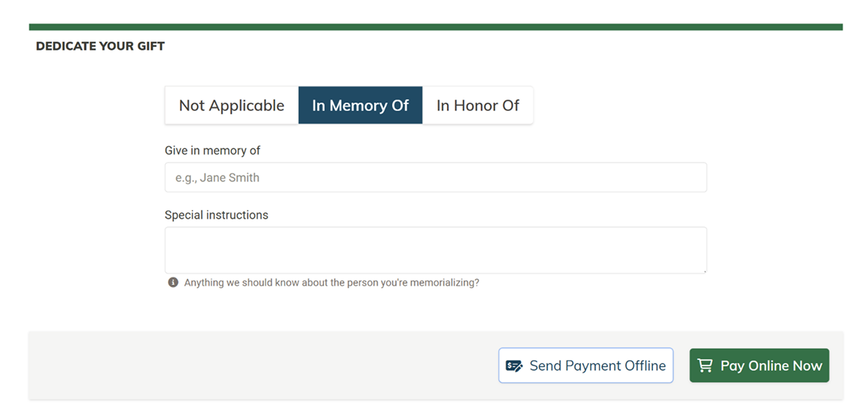Click the gray footer bar left of buttons

[x=262, y=365]
